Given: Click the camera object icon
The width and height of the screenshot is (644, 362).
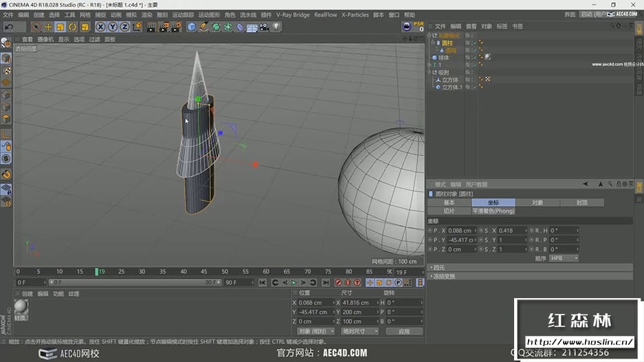Looking at the screenshot, I should (264, 27).
